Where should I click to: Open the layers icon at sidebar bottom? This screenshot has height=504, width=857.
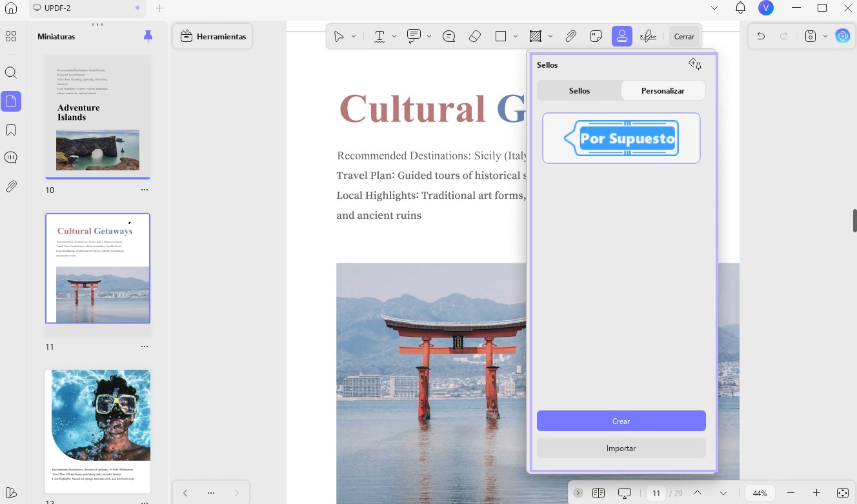pyautogui.click(x=10, y=493)
